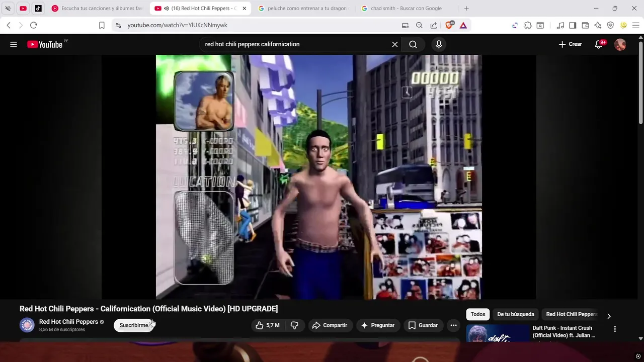Open options menu for Instant Crush suggestion
Screen dimensions: 644x362
(615, 329)
